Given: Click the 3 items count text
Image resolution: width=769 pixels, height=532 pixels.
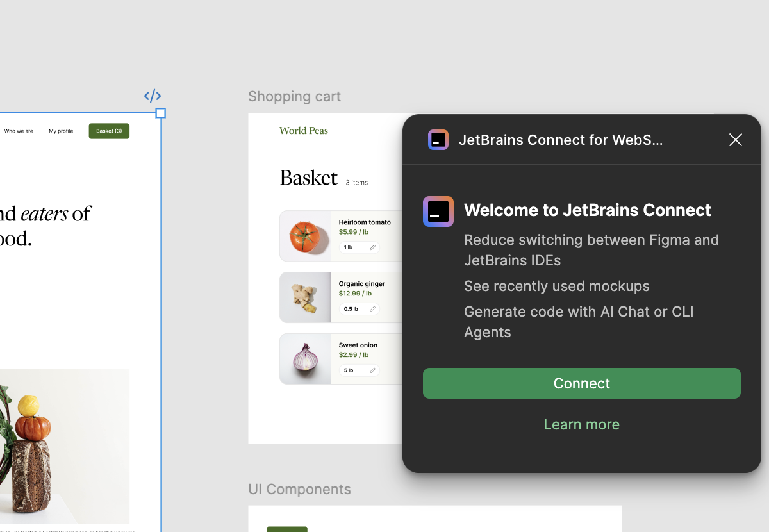Looking at the screenshot, I should [357, 183].
